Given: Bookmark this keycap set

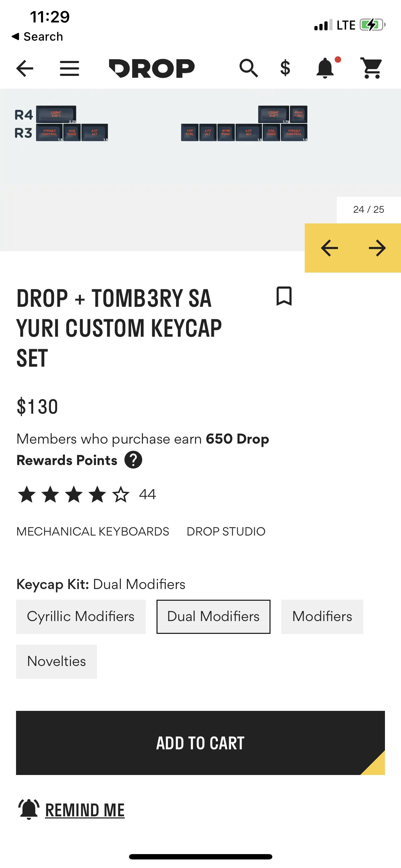Looking at the screenshot, I should [284, 296].
